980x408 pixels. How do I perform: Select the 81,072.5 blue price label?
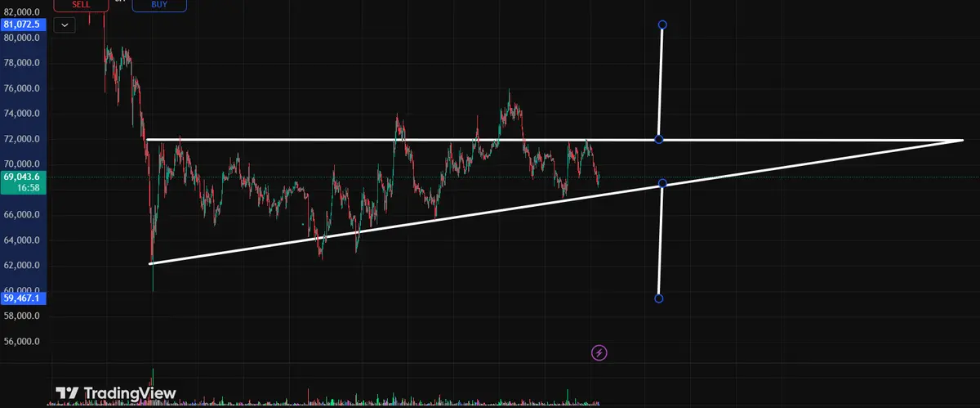(x=22, y=25)
